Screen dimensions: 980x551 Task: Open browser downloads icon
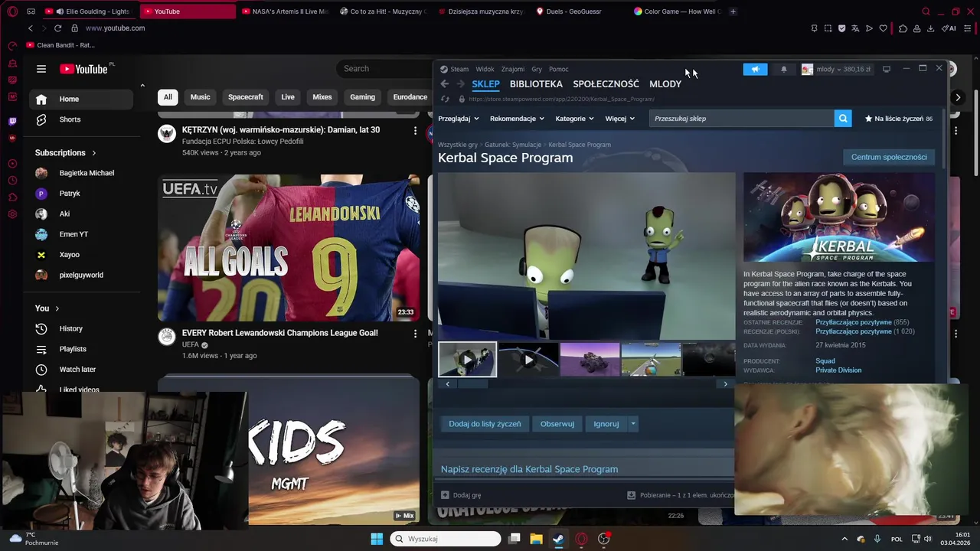coord(930,28)
